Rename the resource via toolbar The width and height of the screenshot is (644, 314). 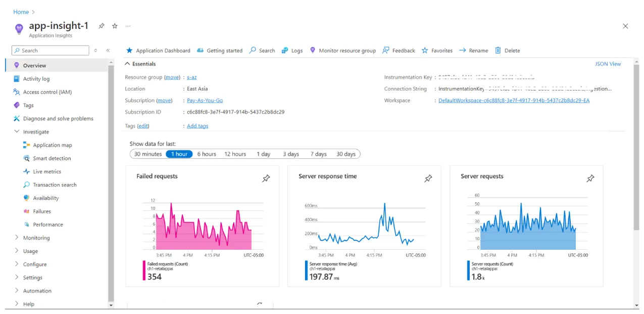point(473,51)
